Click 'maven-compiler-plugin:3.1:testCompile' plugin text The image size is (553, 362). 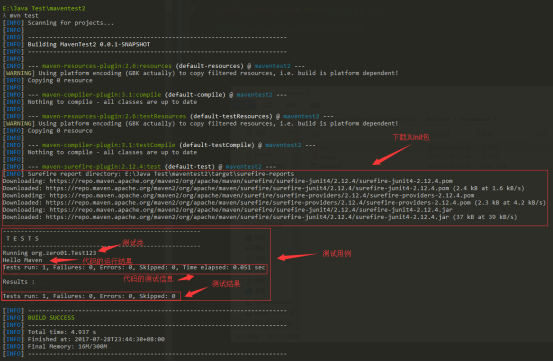pyautogui.click(x=108, y=145)
